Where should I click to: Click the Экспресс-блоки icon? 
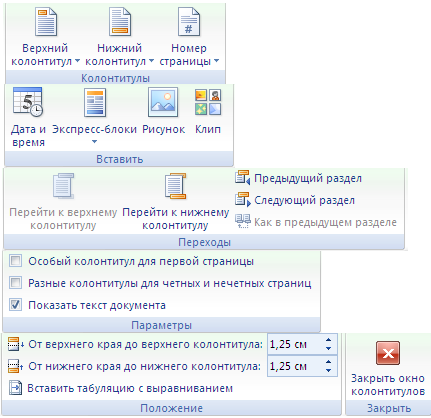point(95,102)
